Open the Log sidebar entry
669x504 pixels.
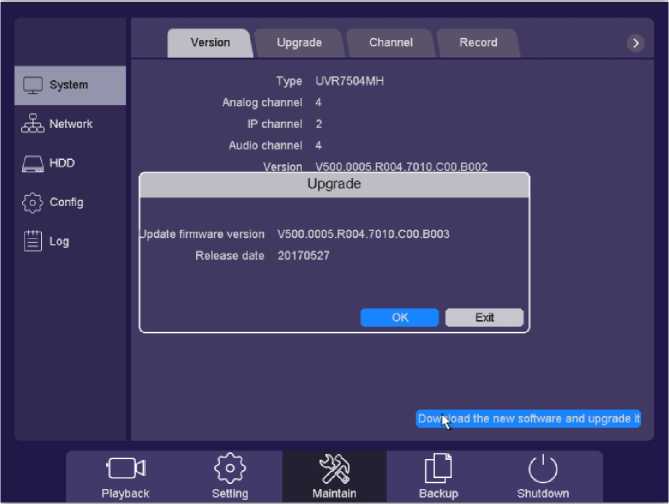pyautogui.click(x=32, y=241)
